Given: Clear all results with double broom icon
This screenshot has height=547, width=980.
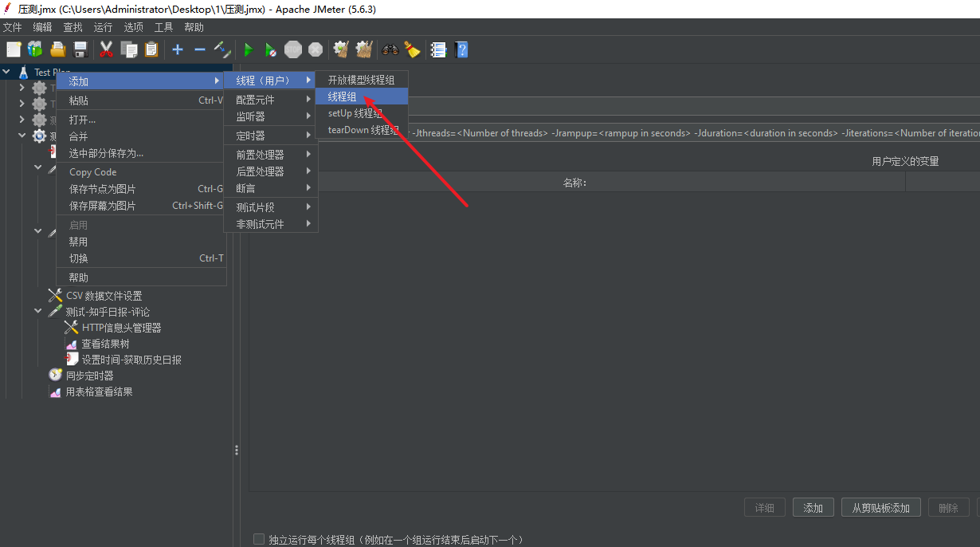Looking at the screenshot, I should 364,49.
